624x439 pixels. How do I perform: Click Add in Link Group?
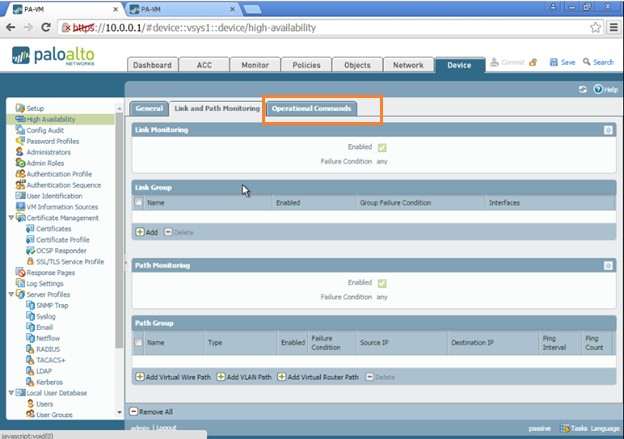coord(146,232)
